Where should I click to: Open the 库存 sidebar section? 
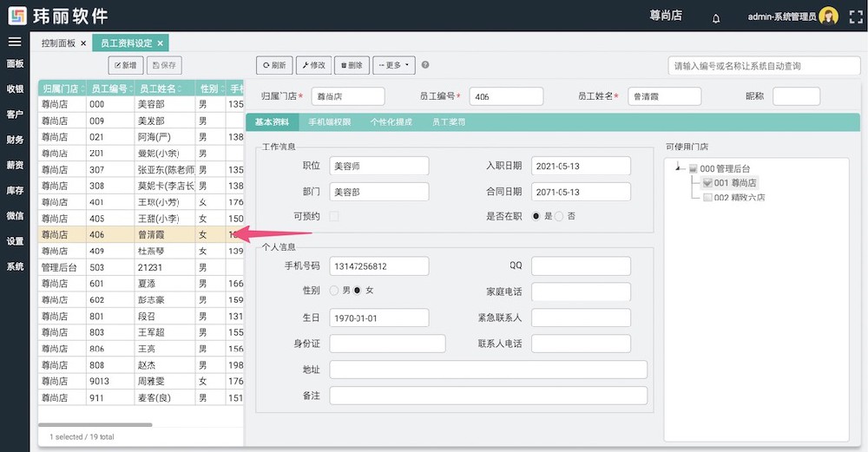point(15,190)
